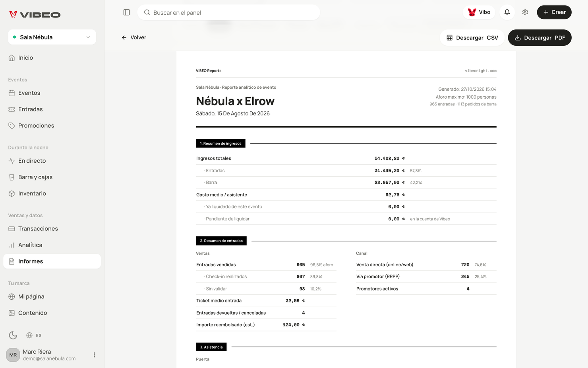588x368 pixels.
Task: View Transacciones
Action: pyautogui.click(x=52, y=228)
